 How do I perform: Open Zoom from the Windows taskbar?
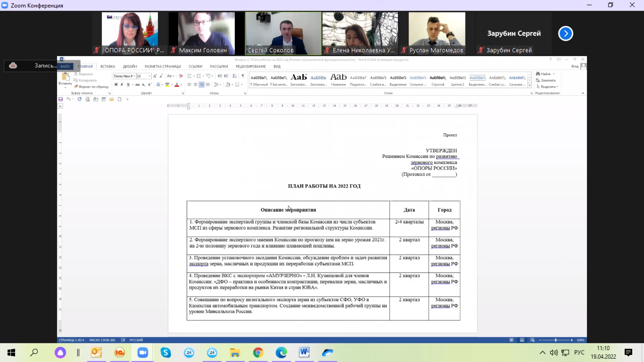pyautogui.click(x=143, y=352)
